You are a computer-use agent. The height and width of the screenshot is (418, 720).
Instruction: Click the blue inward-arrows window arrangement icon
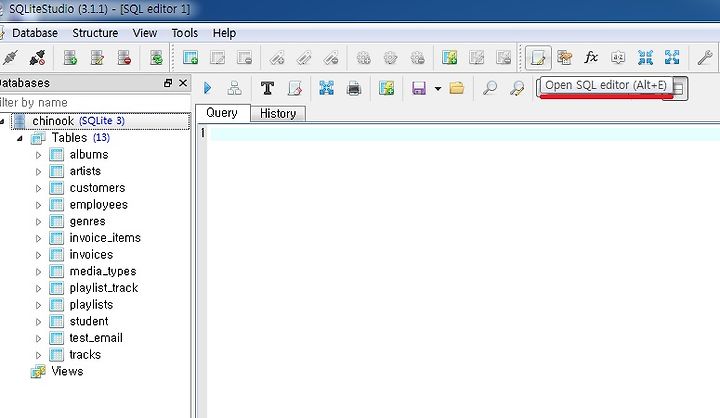[x=645, y=58]
